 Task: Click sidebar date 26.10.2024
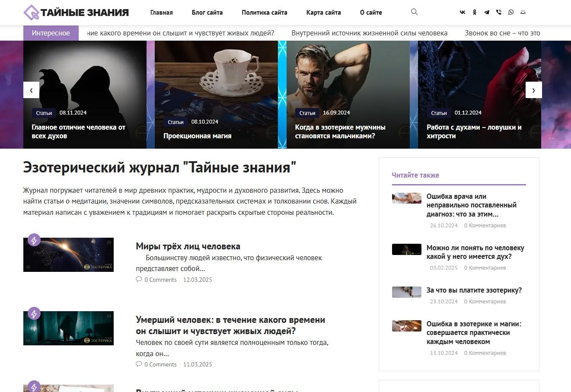coord(444,226)
